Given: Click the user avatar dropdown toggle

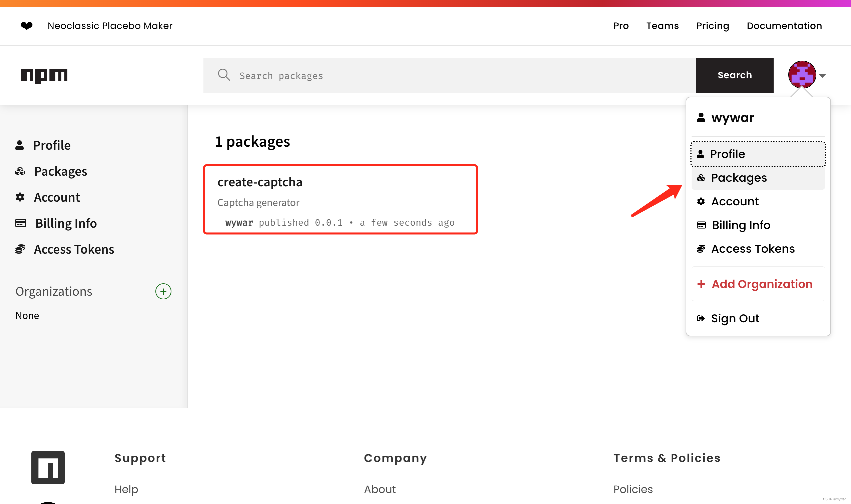Looking at the screenshot, I should pos(807,75).
